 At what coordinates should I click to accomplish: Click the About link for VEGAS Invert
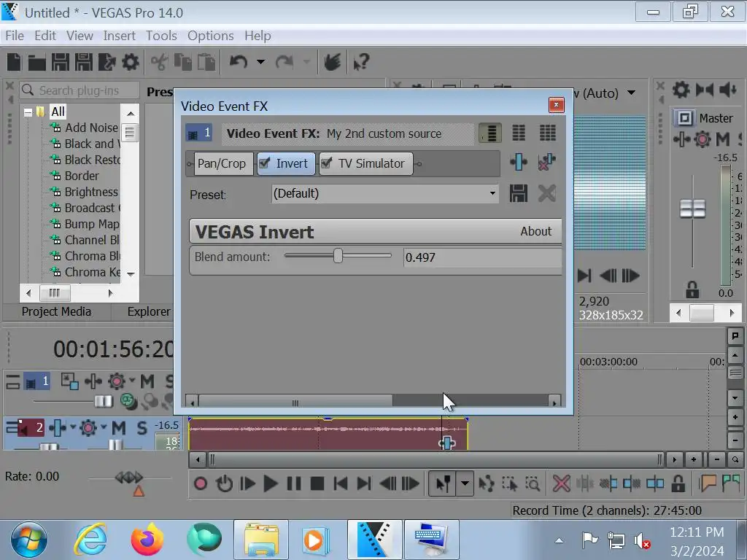535,231
